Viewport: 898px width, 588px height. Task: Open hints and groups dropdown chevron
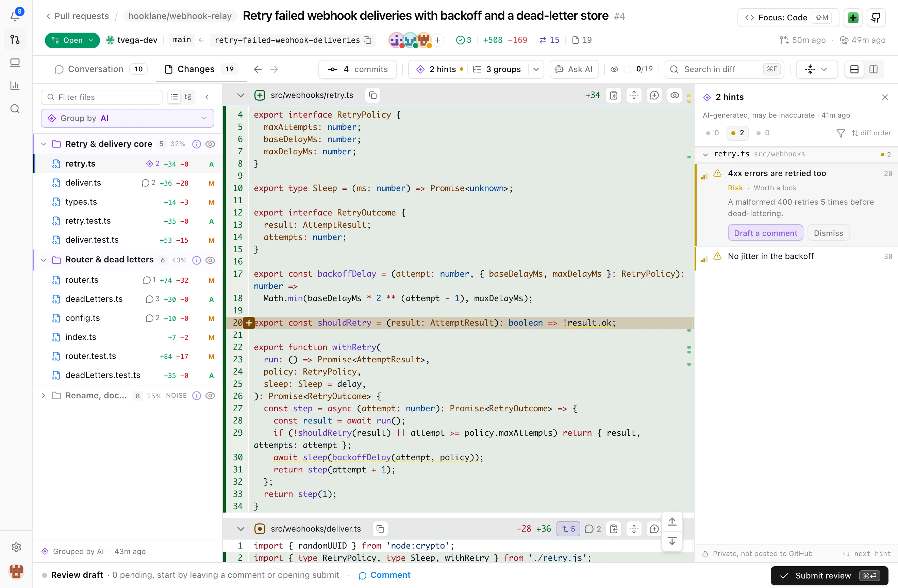[x=536, y=69]
